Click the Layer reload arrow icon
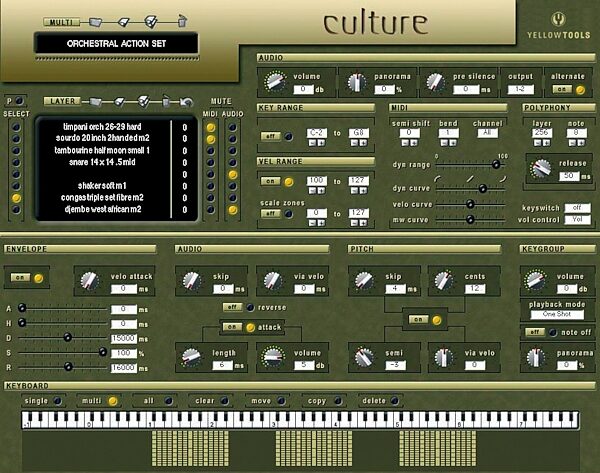The image size is (600, 473). 186,102
